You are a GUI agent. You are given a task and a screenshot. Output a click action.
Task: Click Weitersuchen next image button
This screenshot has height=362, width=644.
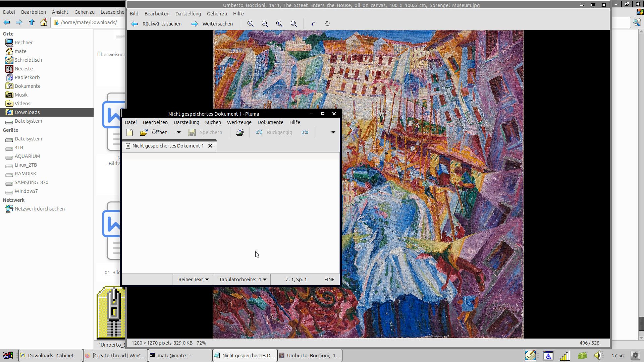(x=212, y=24)
